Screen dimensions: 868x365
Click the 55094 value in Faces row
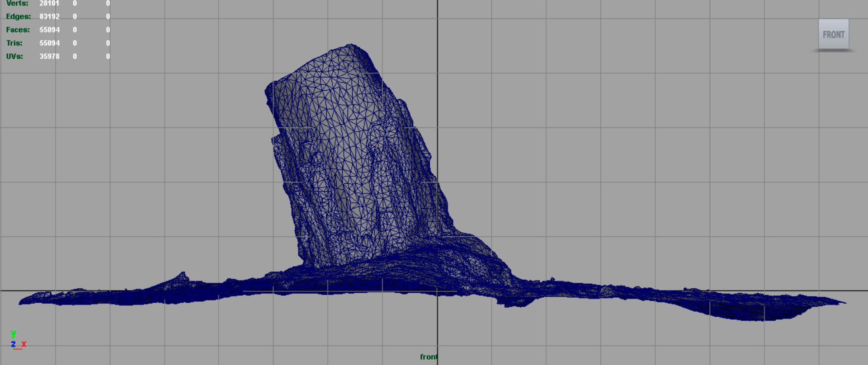(x=49, y=30)
